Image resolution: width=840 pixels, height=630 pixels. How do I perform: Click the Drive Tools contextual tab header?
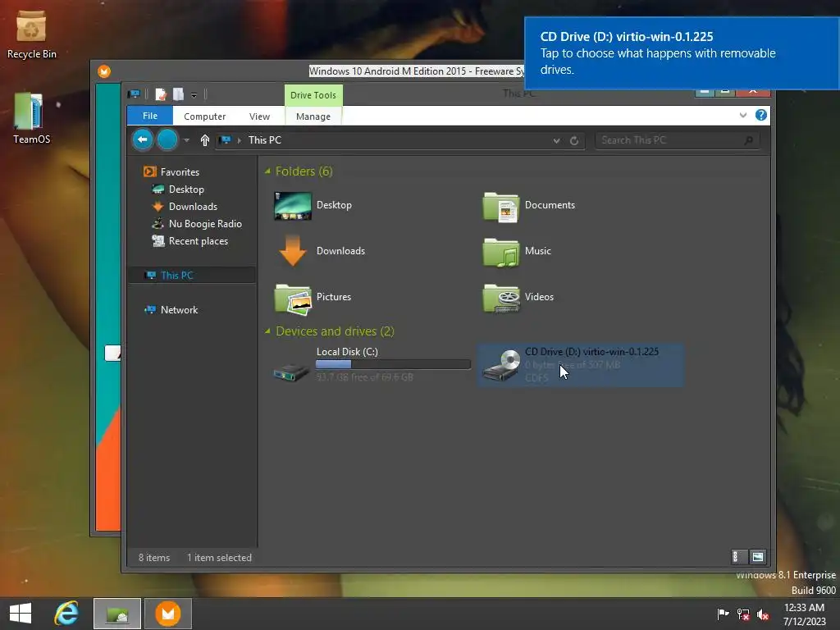point(313,95)
